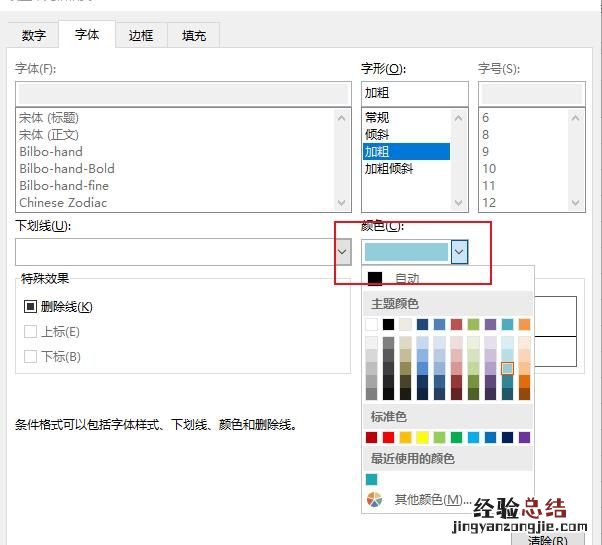
Task: Check the 下标(B) subscript option
Action: point(30,357)
